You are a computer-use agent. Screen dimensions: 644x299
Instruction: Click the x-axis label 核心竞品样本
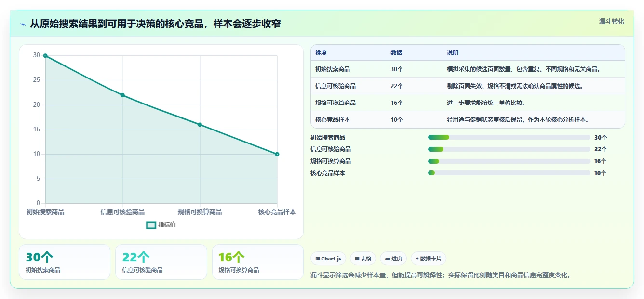point(277,212)
